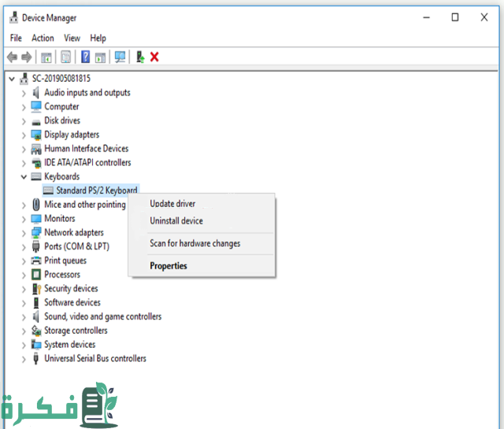Image resolution: width=504 pixels, height=429 pixels.
Task: Open the View menu in the menu bar
Action: 72,38
